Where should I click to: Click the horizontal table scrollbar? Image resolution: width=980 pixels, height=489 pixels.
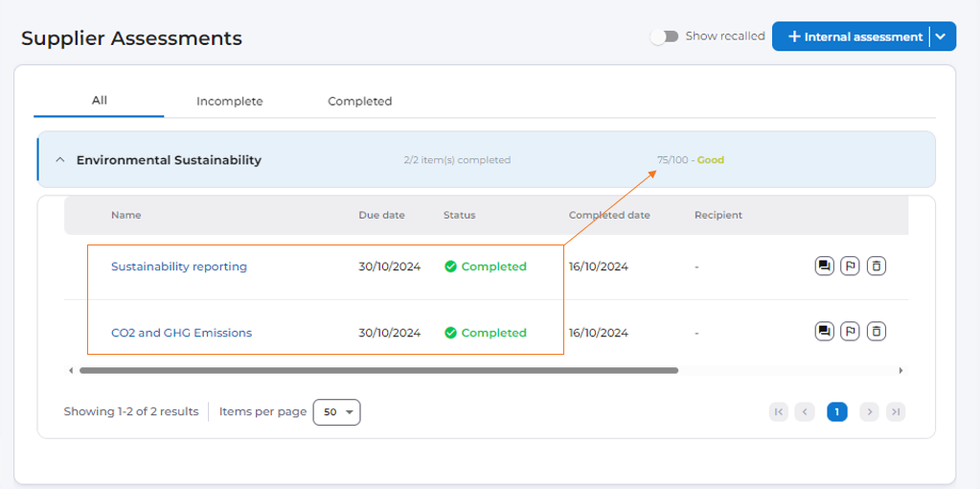(x=378, y=370)
